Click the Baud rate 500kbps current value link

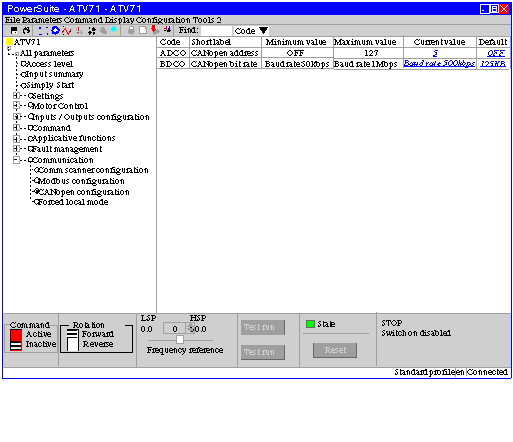(x=439, y=63)
